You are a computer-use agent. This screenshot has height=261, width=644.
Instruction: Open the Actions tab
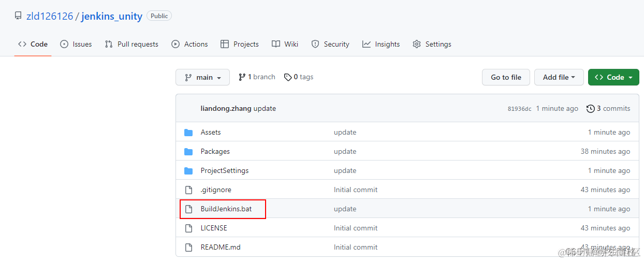[x=189, y=44]
